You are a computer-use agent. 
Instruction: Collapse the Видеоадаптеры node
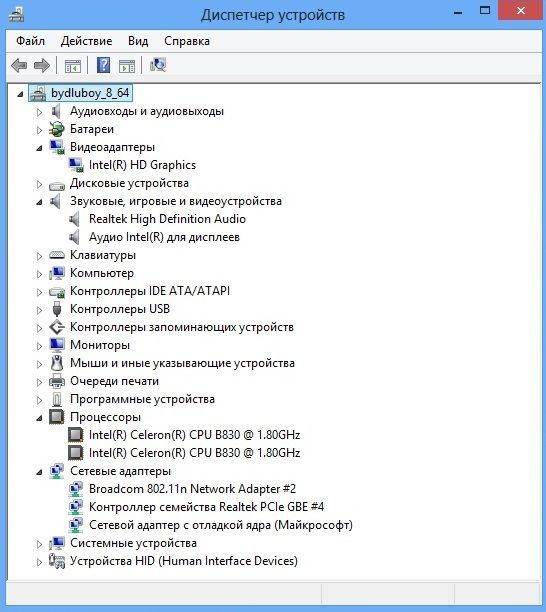[39, 148]
